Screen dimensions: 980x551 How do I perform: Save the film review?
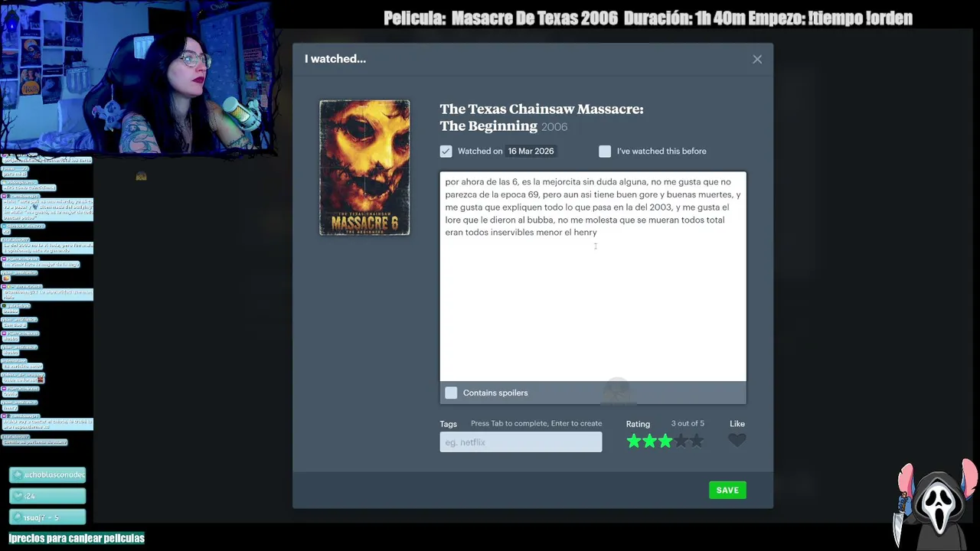(x=727, y=491)
